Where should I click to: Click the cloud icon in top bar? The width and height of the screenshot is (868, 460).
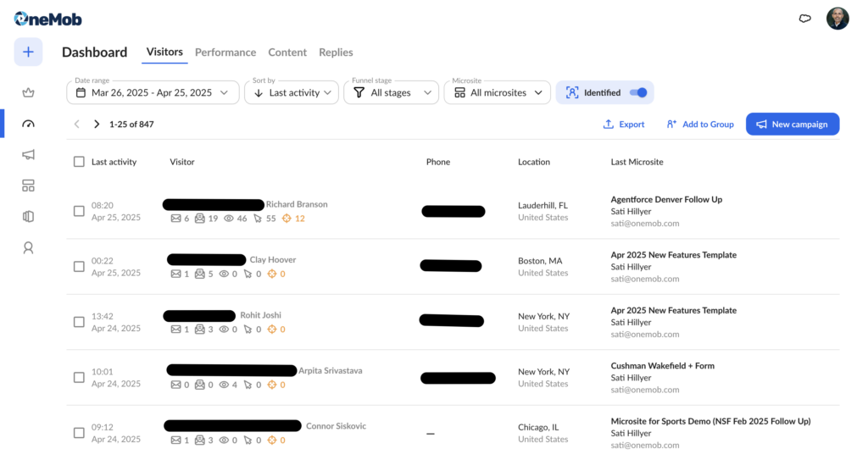click(804, 19)
